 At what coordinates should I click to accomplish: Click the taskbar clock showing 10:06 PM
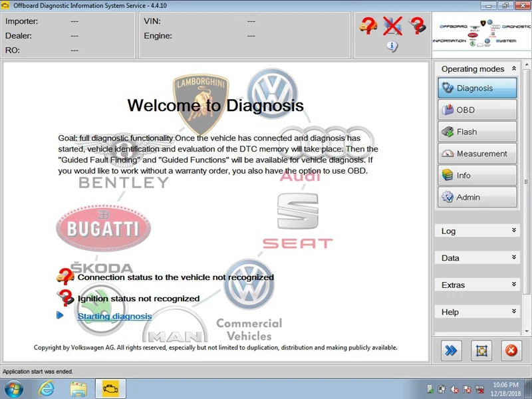click(505, 389)
